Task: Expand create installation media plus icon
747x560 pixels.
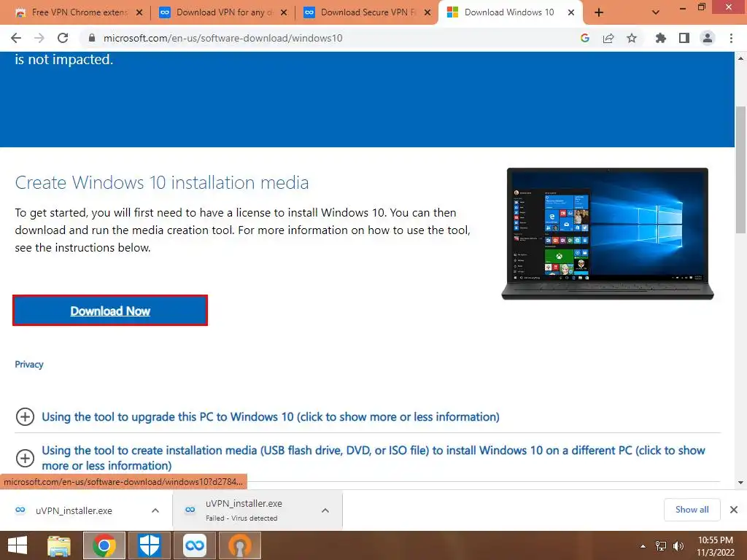Action: coord(26,458)
